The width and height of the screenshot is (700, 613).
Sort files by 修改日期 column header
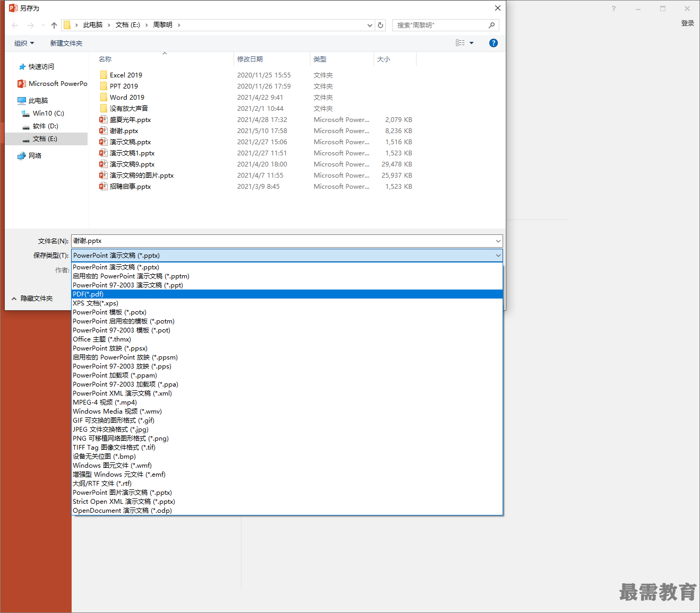pos(250,59)
